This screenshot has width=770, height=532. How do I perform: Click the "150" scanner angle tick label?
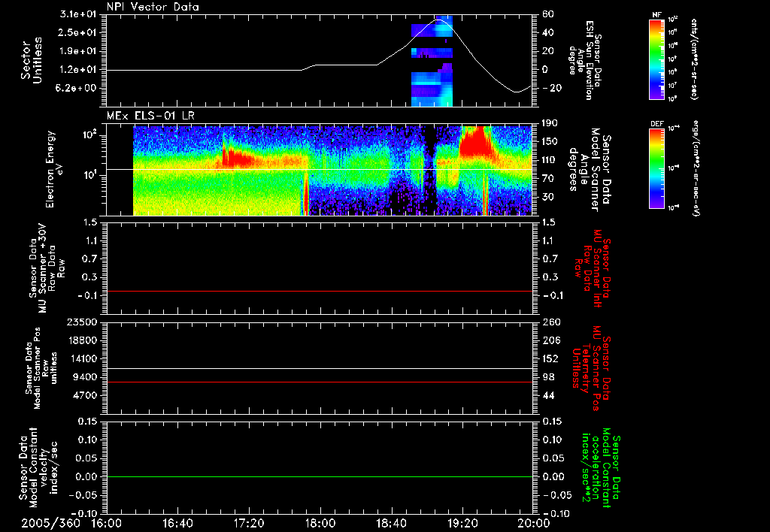[x=551, y=142]
